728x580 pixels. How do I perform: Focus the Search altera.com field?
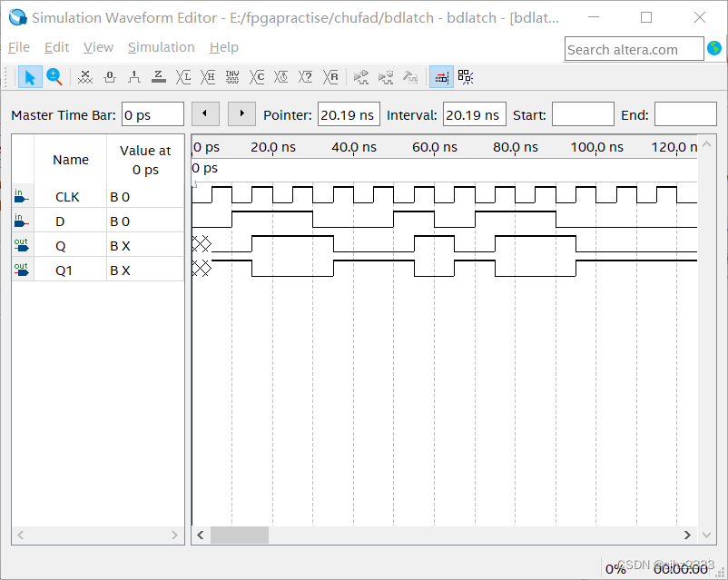click(635, 49)
